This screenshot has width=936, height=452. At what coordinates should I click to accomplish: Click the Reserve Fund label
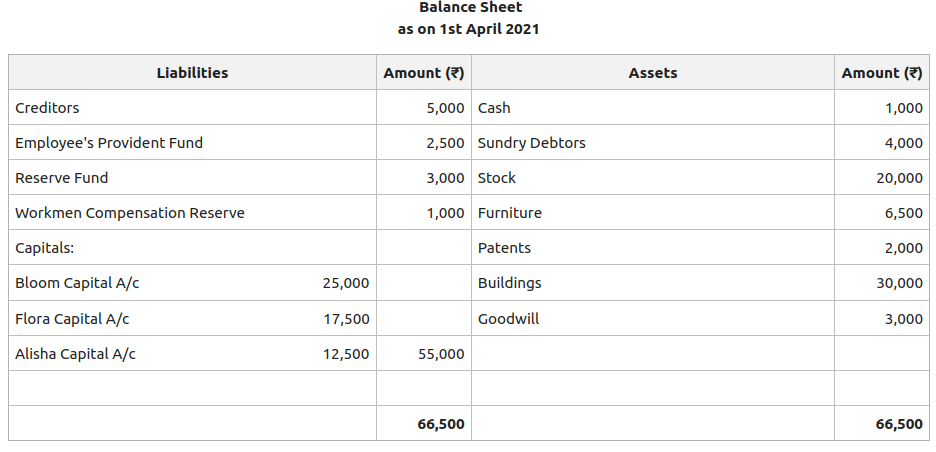click(x=62, y=178)
